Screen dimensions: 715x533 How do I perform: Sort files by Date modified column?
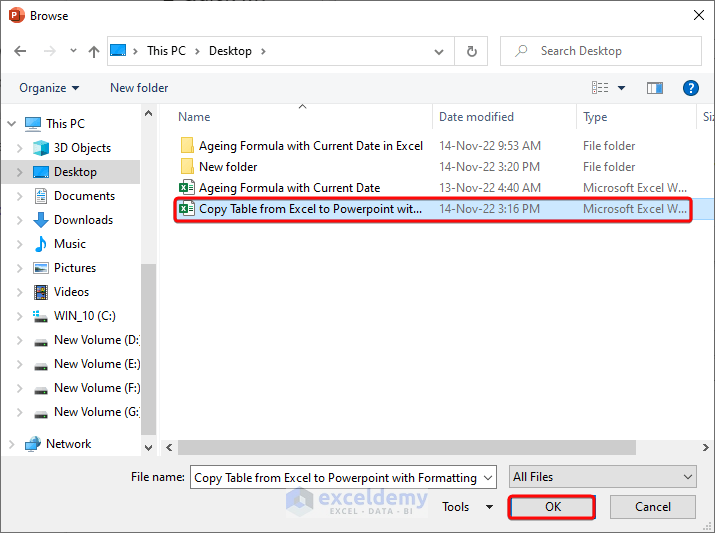[476, 117]
